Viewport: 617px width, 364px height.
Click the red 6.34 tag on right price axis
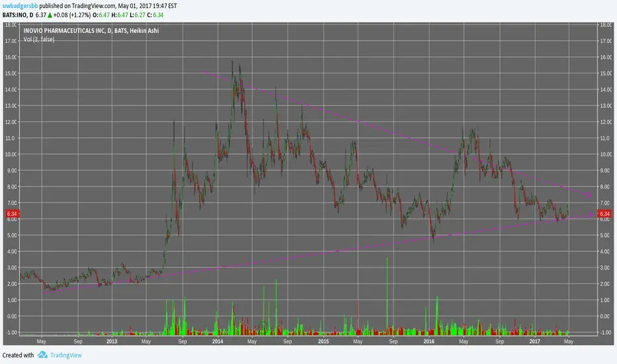click(x=604, y=214)
